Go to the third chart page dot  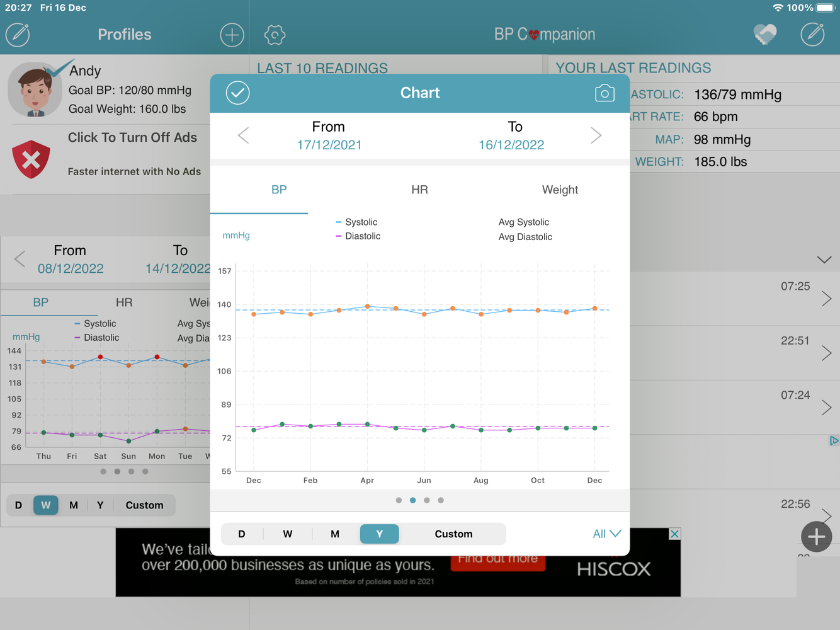point(427,500)
